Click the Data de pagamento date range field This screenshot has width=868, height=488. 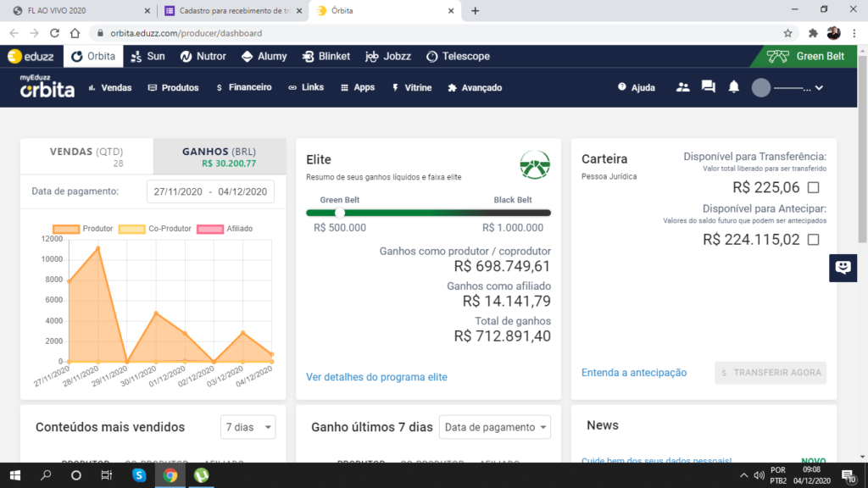(210, 191)
